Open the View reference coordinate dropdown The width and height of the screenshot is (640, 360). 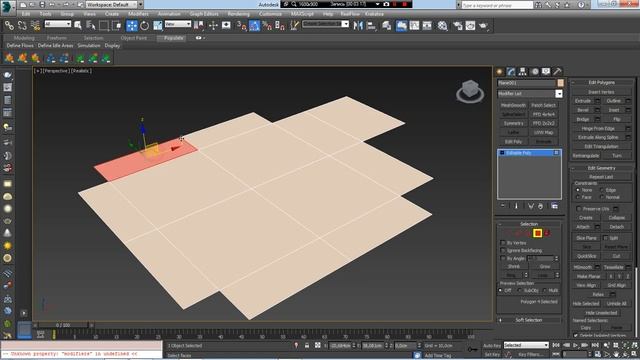178,24
